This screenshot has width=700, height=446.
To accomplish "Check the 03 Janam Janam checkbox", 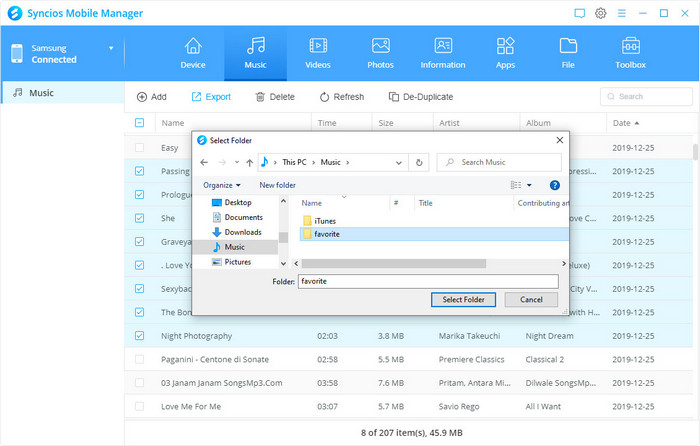I will [139, 383].
